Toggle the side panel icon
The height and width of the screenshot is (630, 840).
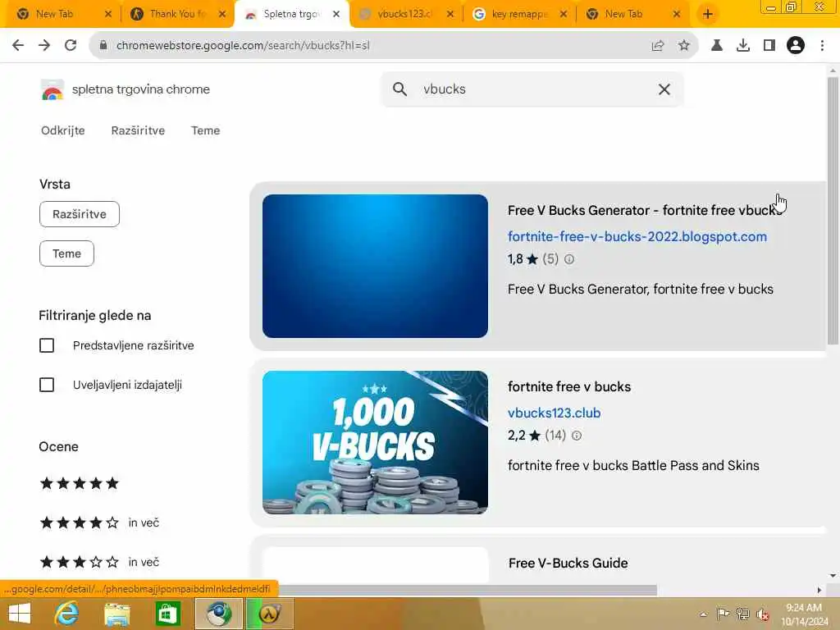tap(769, 46)
